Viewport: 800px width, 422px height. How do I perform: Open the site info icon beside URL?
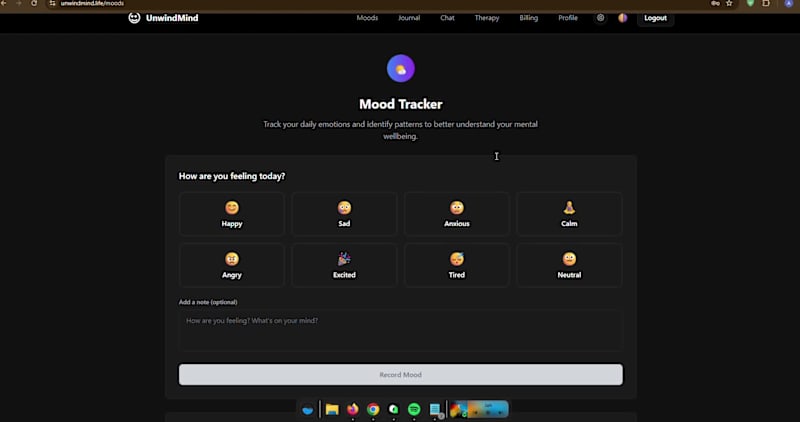pyautogui.click(x=53, y=3)
